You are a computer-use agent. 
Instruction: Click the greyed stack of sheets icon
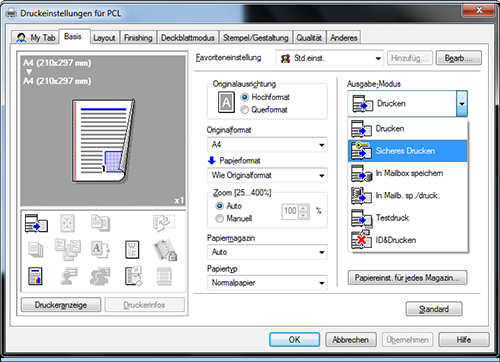coord(36,250)
